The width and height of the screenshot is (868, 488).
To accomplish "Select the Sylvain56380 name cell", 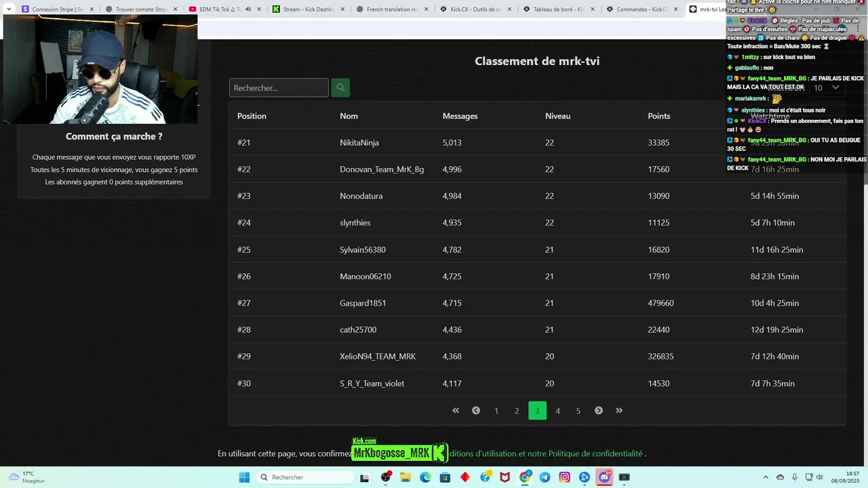I will coord(363,249).
